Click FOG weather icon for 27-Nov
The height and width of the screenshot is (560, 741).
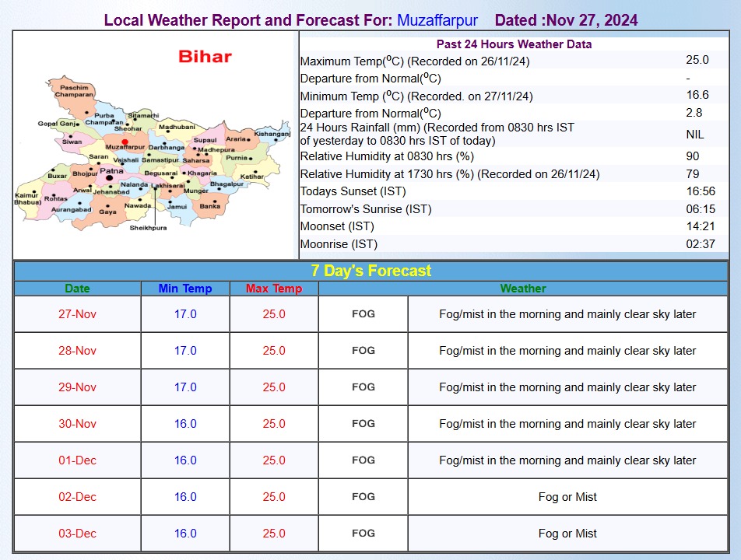pyautogui.click(x=363, y=314)
